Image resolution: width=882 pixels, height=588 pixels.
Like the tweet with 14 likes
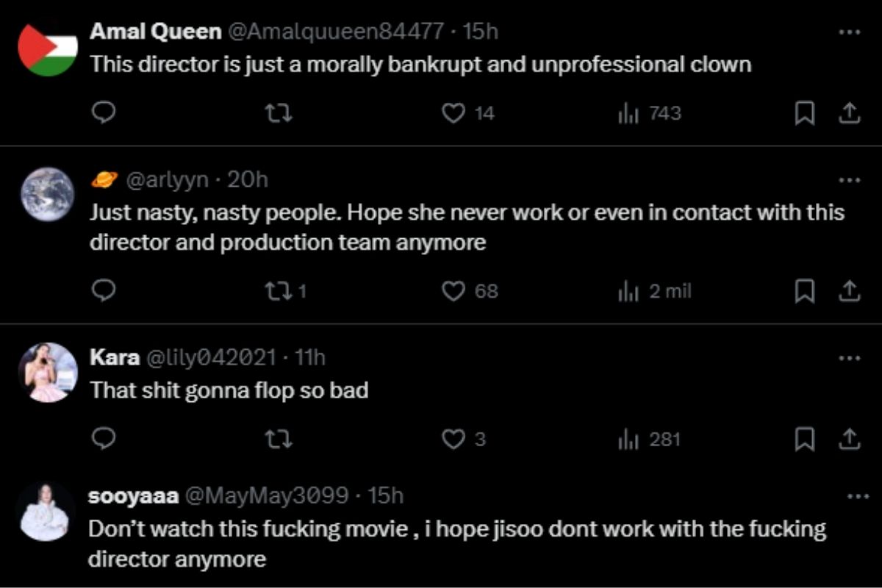(x=455, y=113)
